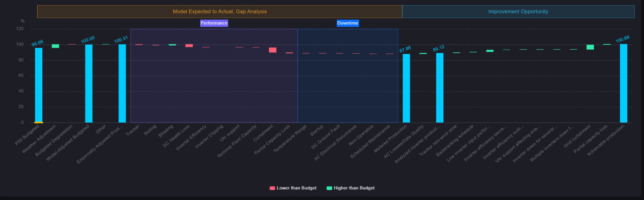Viewport: 644px width, 200px height.
Task: Click the 'Startup' axis label
Action: click(x=316, y=130)
